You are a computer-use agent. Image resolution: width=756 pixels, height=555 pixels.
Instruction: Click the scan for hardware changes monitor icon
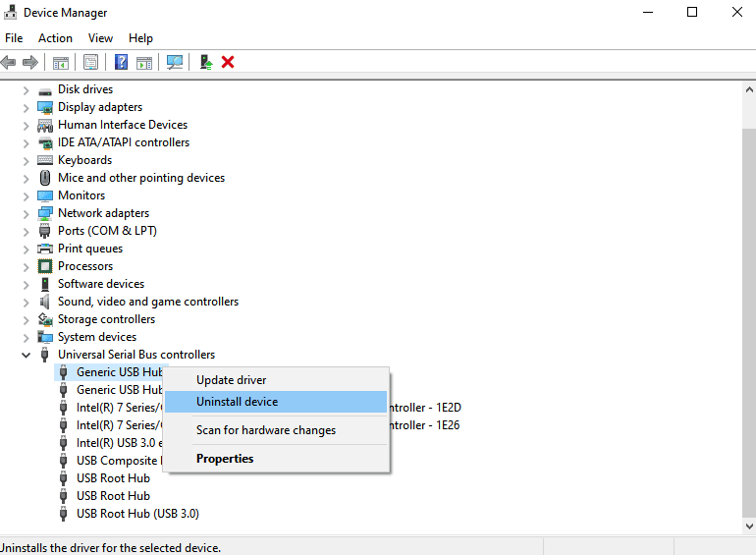click(x=175, y=62)
